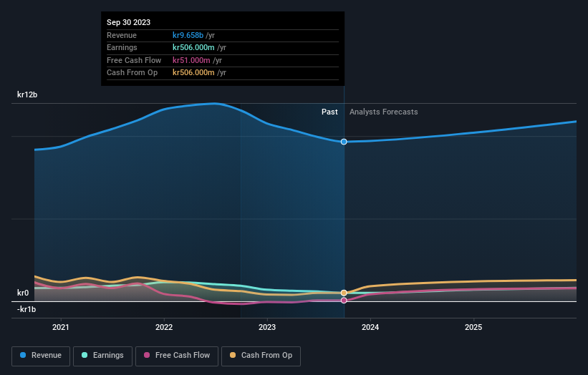Screen dimensions: 588x375
Task: Toggle the Revenue legend button
Action: (41, 356)
